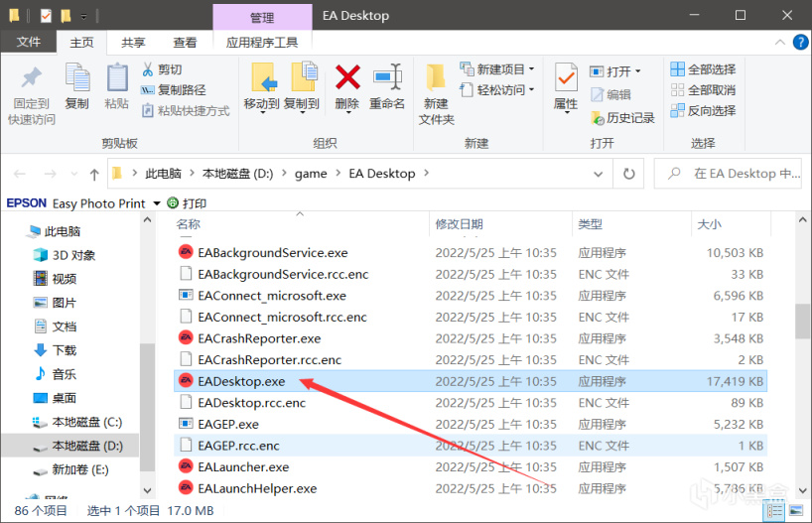
Task: Open the File (文件) tab
Action: click(x=29, y=42)
